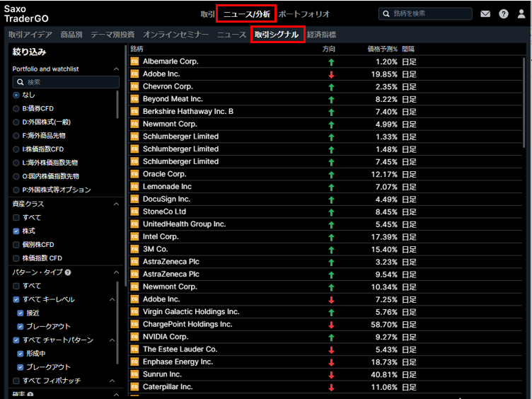Viewport: 532px width, 399px height.
Task: Click the EQ icon for Chevron Corp.
Action: [x=134, y=86]
